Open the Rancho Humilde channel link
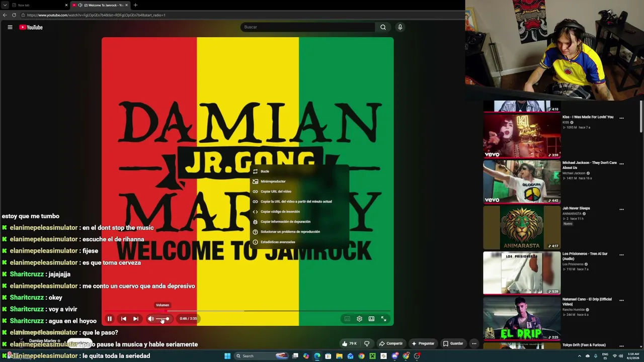Screen dimensions: 644x362 click(x=574, y=310)
